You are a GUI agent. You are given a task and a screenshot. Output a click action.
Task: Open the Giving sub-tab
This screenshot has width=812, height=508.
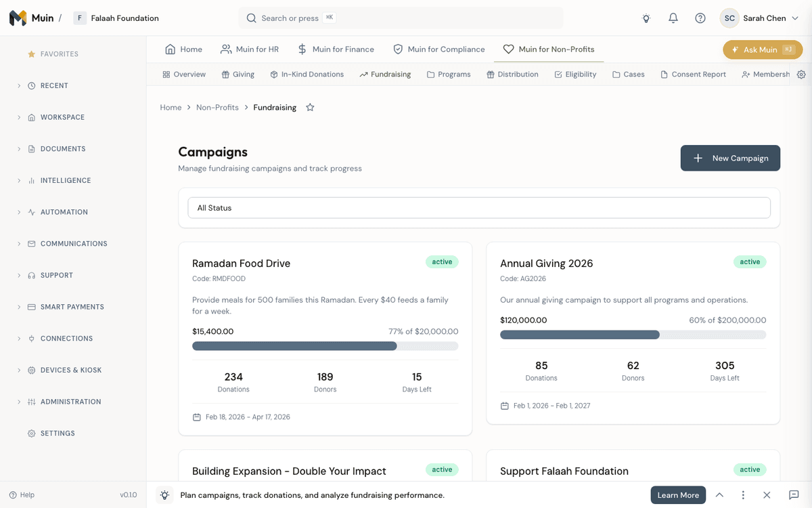point(238,75)
